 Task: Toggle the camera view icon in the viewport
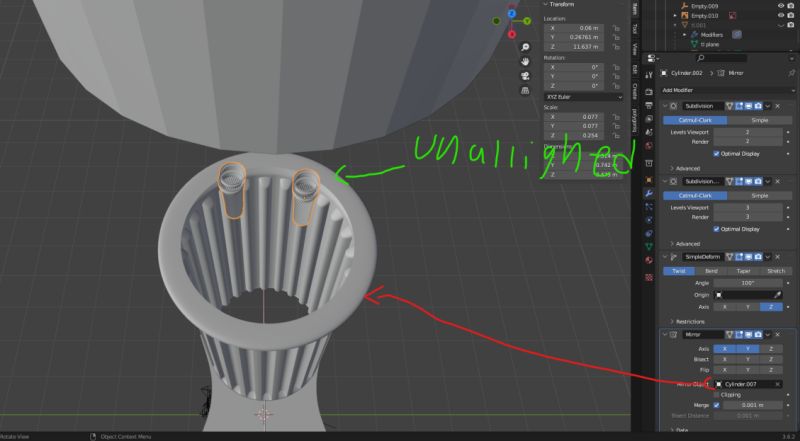525,76
